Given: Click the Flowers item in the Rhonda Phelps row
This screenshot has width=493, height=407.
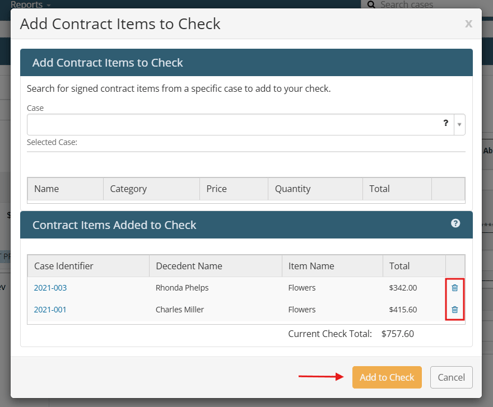Looking at the screenshot, I should (x=302, y=288).
